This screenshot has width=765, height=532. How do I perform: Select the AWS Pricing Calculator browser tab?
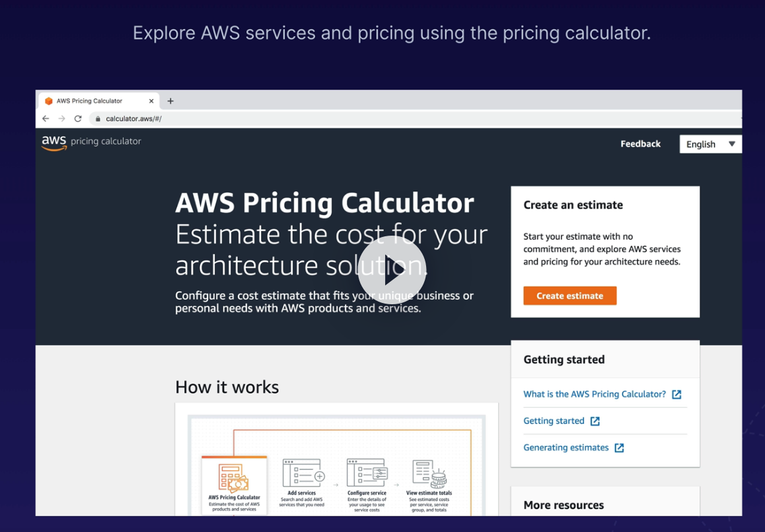point(92,101)
